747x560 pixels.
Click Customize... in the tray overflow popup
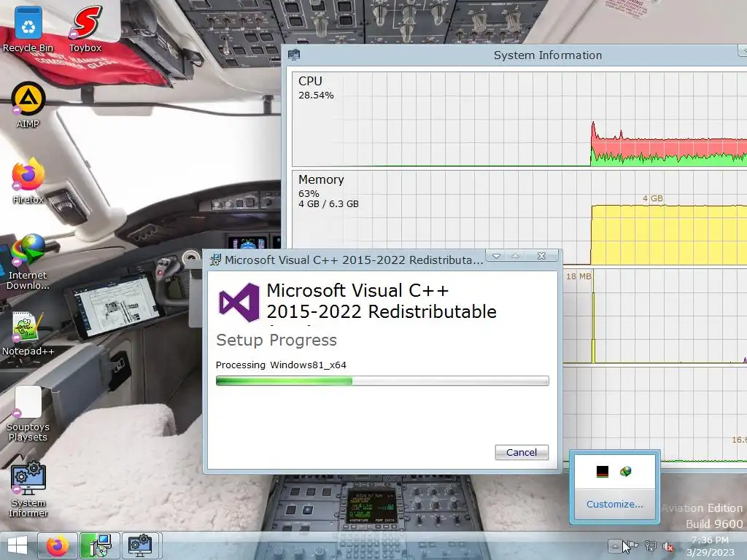(x=614, y=505)
